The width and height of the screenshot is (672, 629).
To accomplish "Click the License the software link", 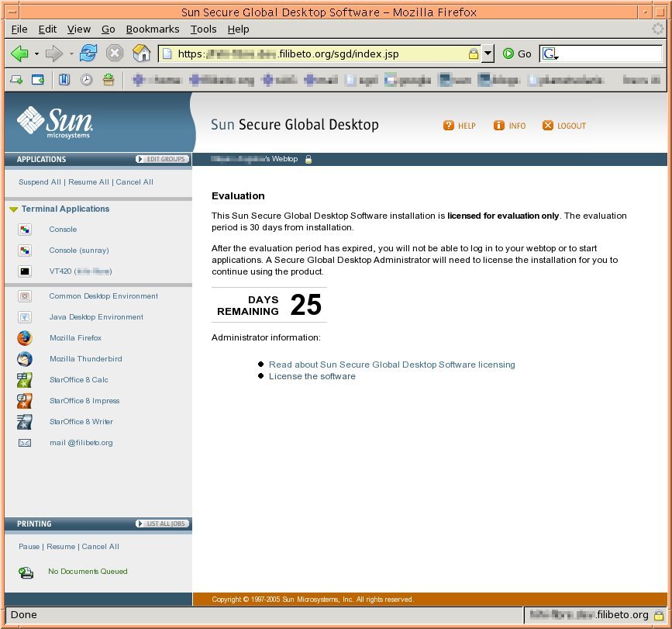I will [x=312, y=376].
